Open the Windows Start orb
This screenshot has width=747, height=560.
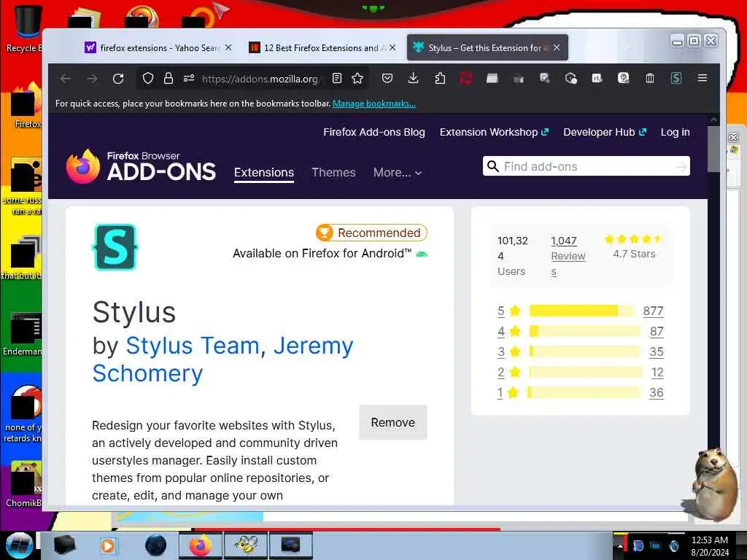(x=19, y=545)
